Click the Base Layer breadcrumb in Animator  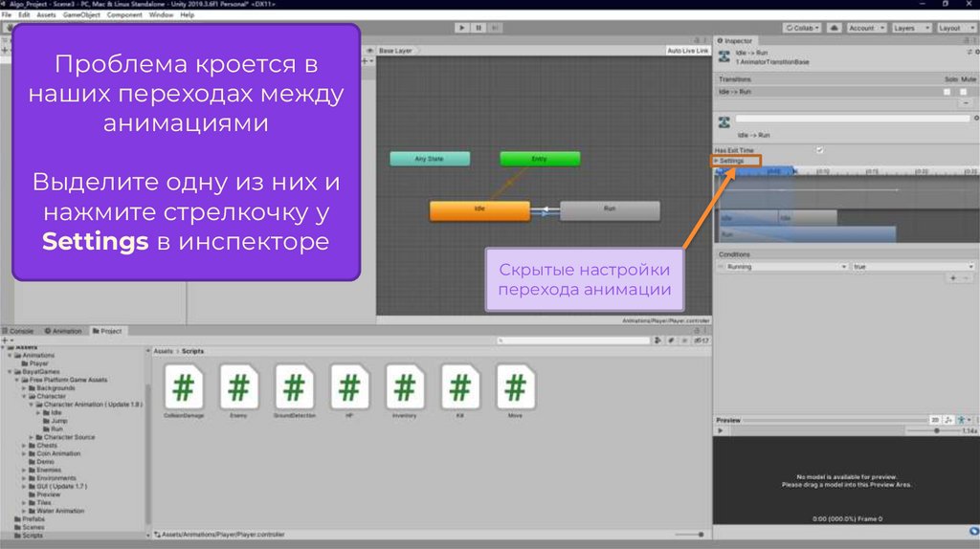tap(395, 51)
